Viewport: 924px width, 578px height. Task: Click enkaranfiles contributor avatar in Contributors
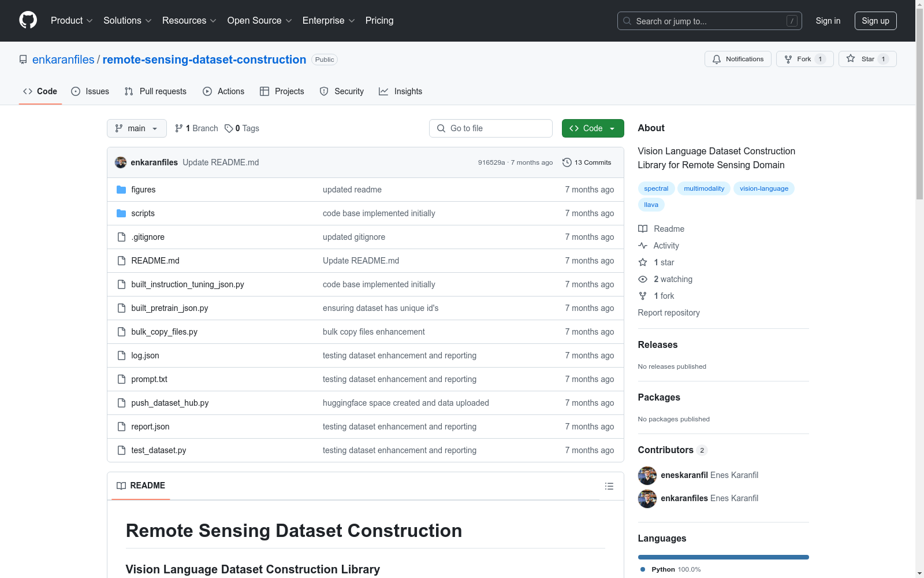pos(647,498)
